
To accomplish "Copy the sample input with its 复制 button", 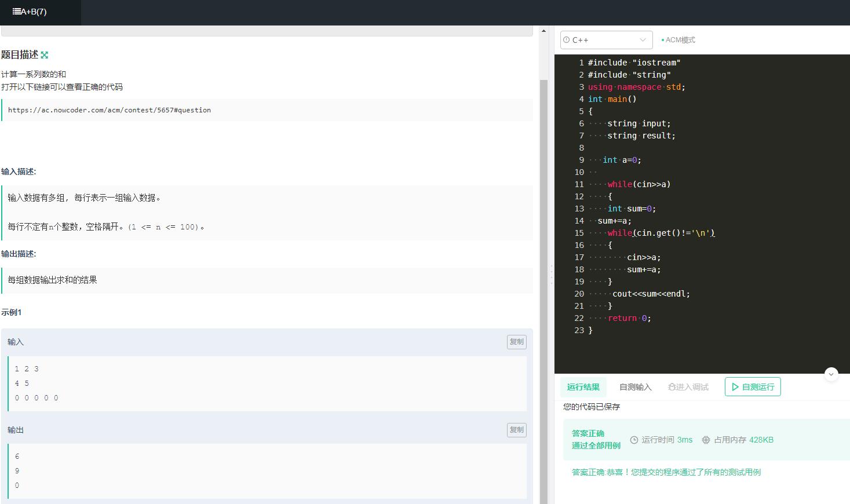I will pos(517,342).
